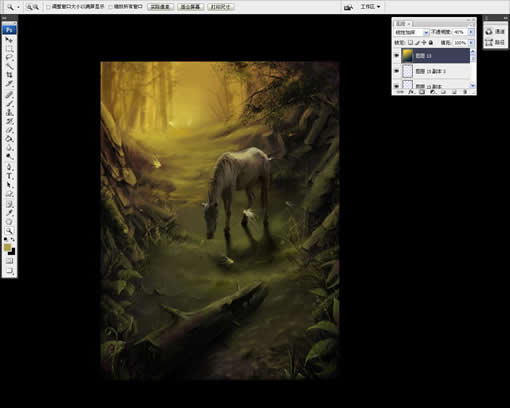
Task: Click the background color swatch
Action: (12, 252)
